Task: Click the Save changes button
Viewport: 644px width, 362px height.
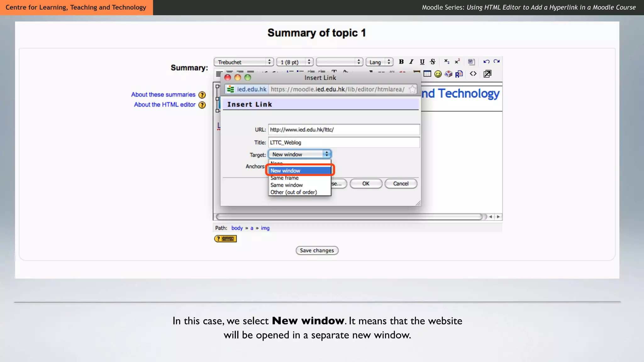Action: (x=317, y=250)
